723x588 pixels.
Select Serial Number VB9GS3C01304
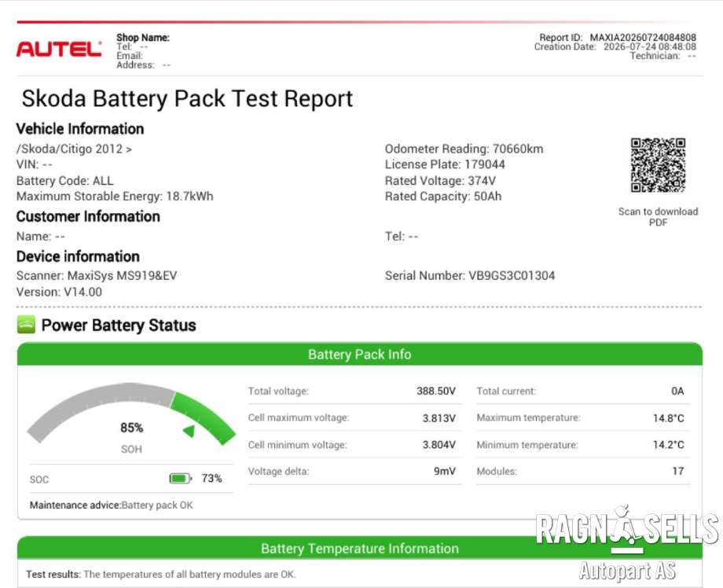[x=470, y=276]
